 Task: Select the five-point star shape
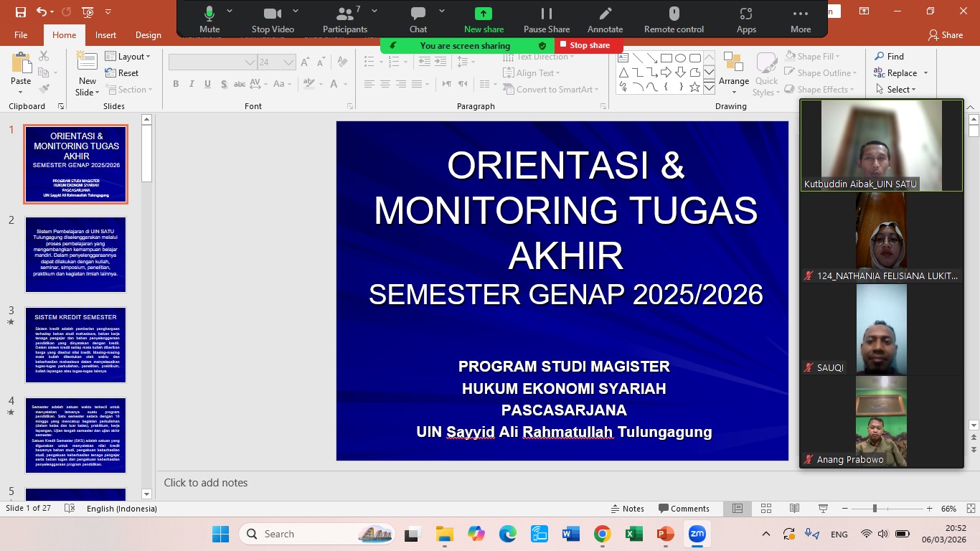pyautogui.click(x=694, y=87)
